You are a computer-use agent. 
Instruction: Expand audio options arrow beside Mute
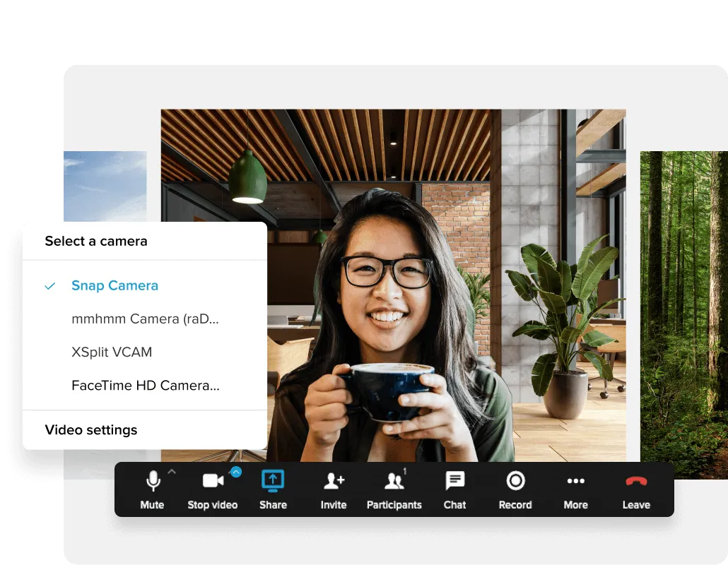pyautogui.click(x=172, y=471)
